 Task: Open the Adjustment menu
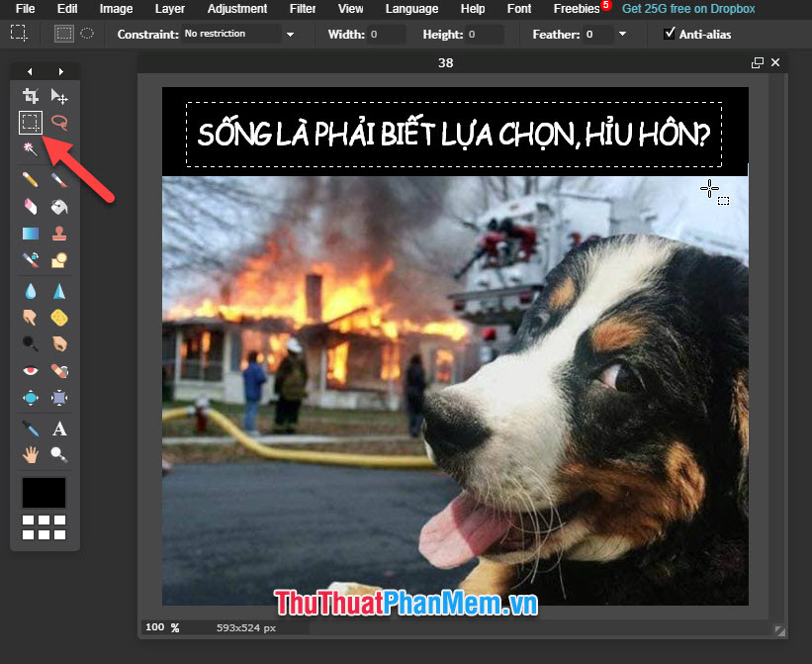pyautogui.click(x=237, y=9)
